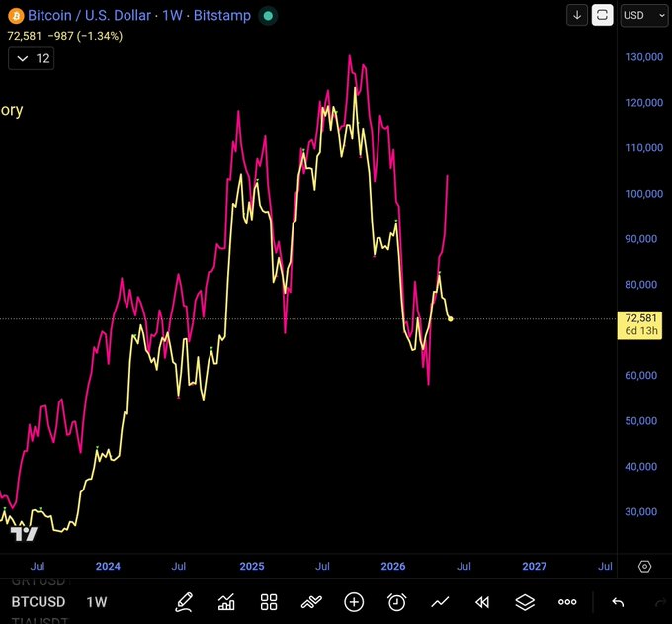Click the Bitcoin orange logo icon
The height and width of the screenshot is (624, 672).
tap(16, 16)
